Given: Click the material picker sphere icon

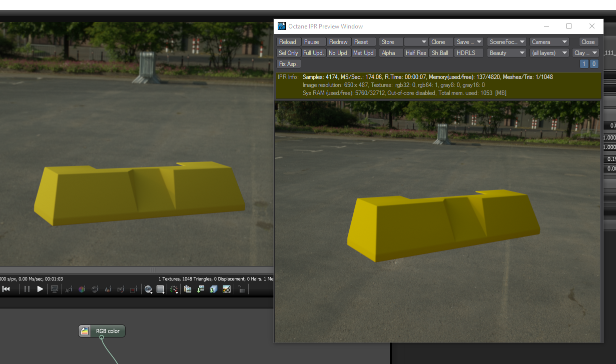Looking at the screenshot, I should (x=95, y=289).
